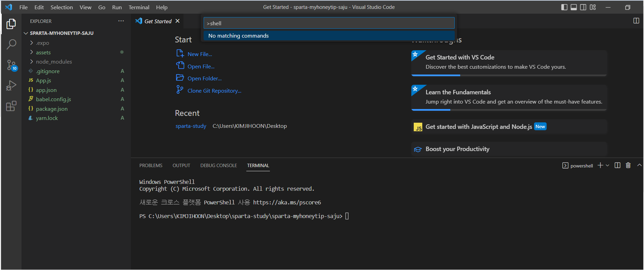Open Source Control view with 10 changes
Image resolution: width=644 pixels, height=270 pixels.
pyautogui.click(x=12, y=65)
